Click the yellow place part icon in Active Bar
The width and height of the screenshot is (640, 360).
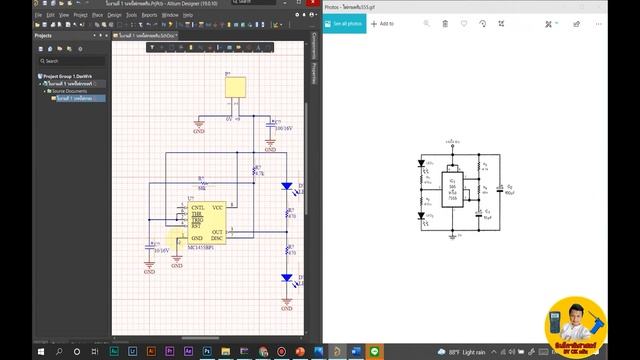(x=191, y=48)
